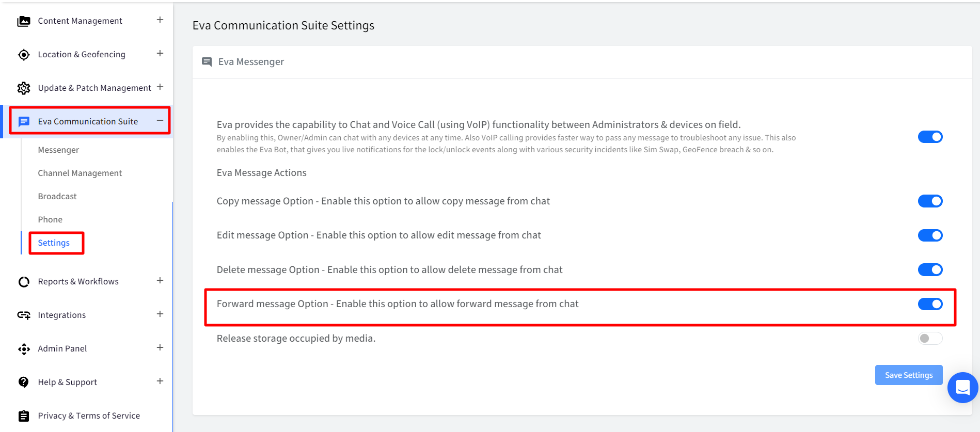Screen dimensions: 980x432
Task: Toggle the Delete message Option switch
Action: (930, 269)
